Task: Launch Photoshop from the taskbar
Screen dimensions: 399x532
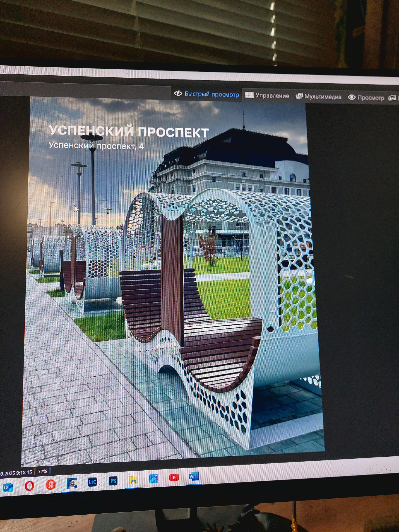Action: click(x=113, y=481)
